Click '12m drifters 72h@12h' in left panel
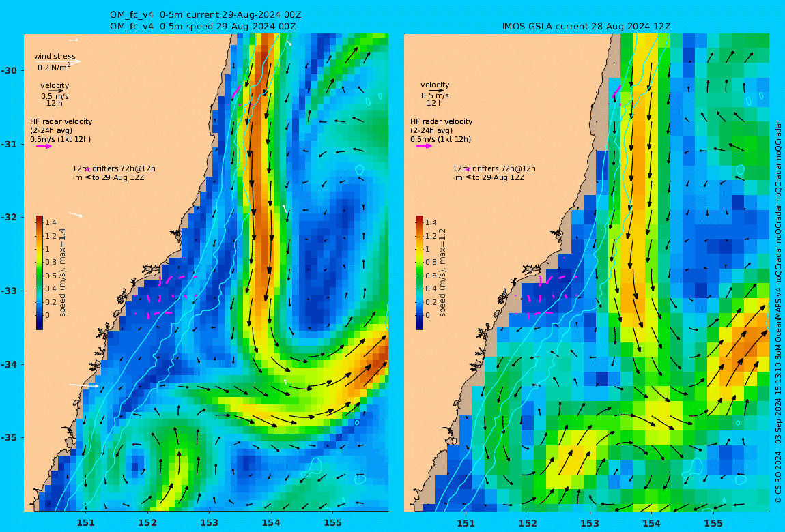The height and width of the screenshot is (532, 785). 114,169
